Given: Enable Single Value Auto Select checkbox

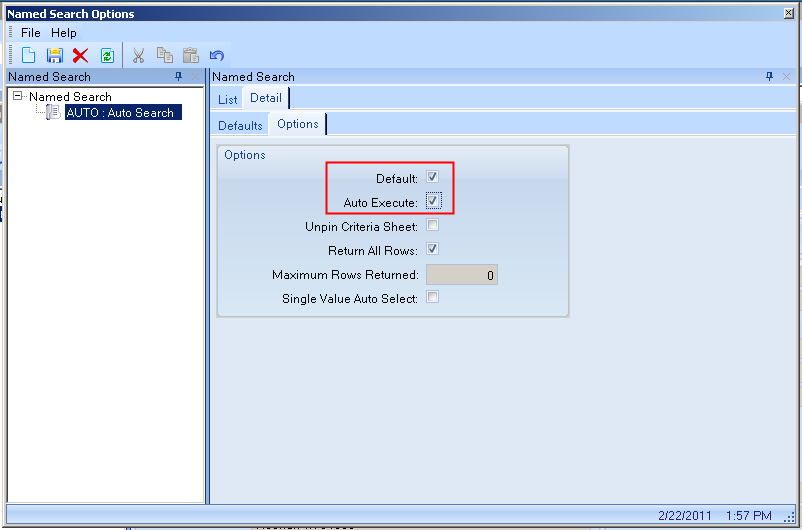Looking at the screenshot, I should pyautogui.click(x=433, y=297).
